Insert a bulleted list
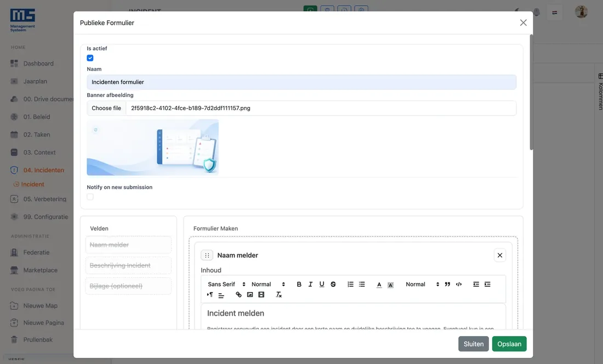The height and width of the screenshot is (364, 603). pos(362,285)
